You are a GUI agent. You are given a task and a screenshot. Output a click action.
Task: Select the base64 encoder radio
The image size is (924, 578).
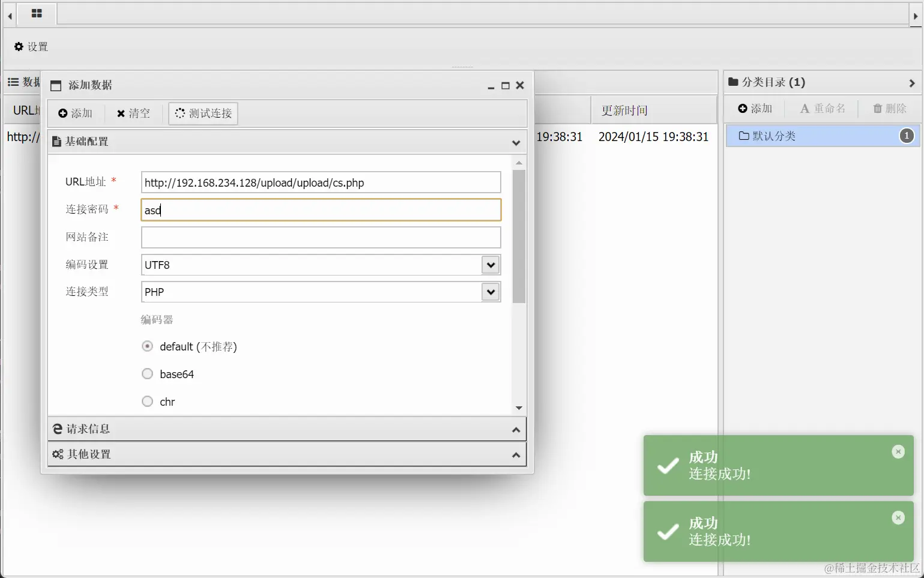coord(147,374)
